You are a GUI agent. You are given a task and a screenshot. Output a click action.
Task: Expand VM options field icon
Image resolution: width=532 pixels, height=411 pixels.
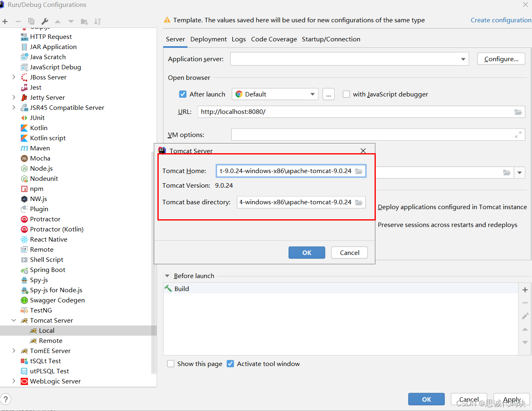[518, 135]
